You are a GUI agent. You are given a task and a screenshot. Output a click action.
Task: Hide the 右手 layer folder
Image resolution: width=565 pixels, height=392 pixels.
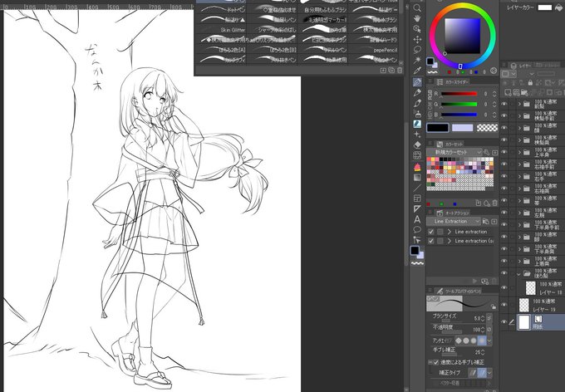click(504, 177)
